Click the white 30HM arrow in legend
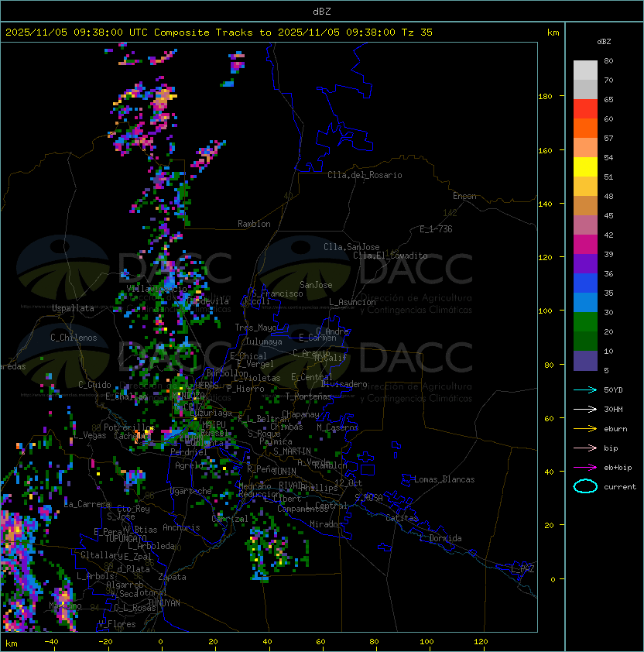Screen dimensions: 644x652 (x=585, y=409)
